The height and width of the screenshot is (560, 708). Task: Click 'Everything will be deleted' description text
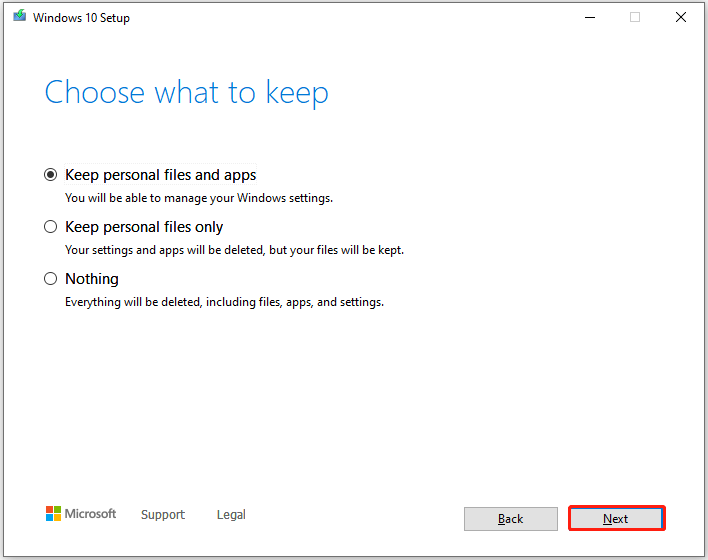(224, 302)
